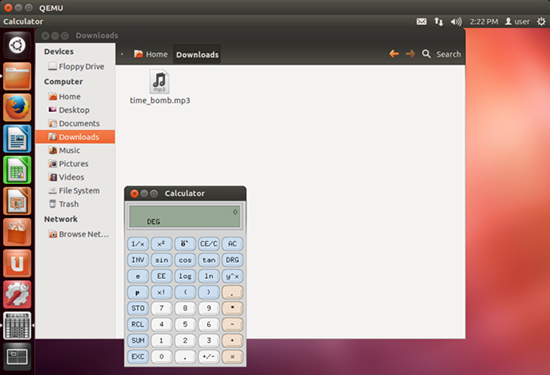
Task: Click the sin function key
Action: 161,260
